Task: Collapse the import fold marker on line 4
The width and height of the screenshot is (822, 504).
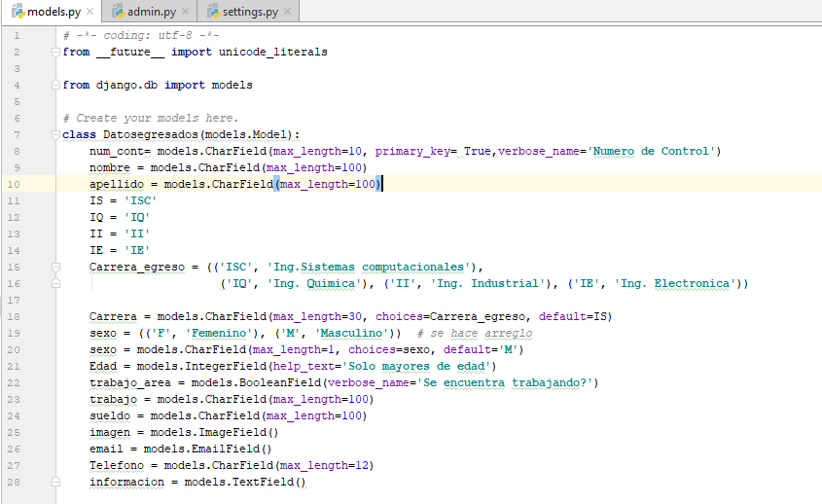Action: click(55, 85)
